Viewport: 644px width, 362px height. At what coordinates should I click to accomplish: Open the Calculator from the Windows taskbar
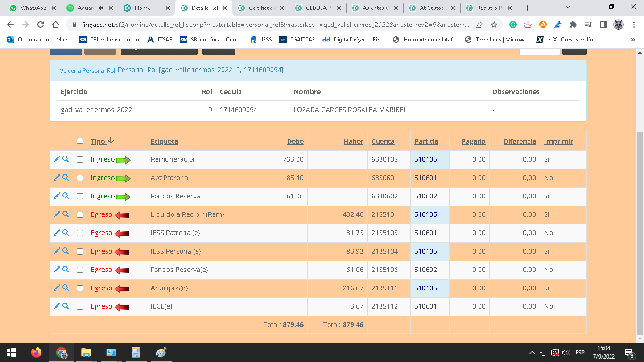pos(136,353)
